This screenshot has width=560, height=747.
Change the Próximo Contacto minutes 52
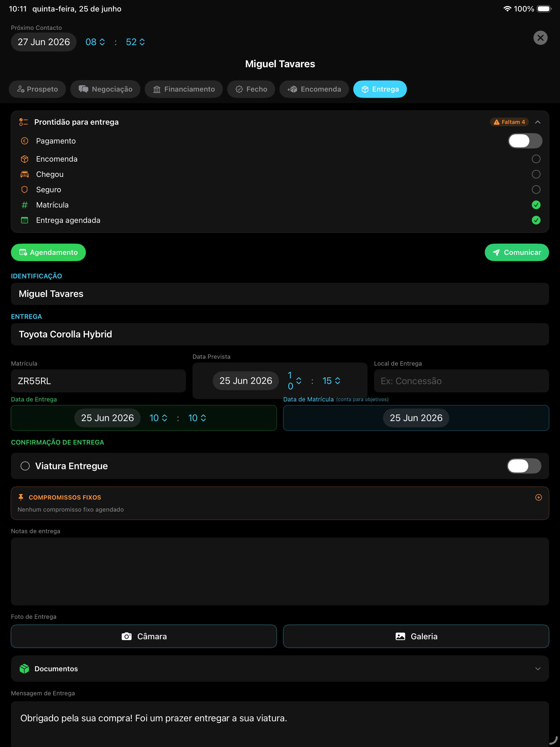click(135, 42)
